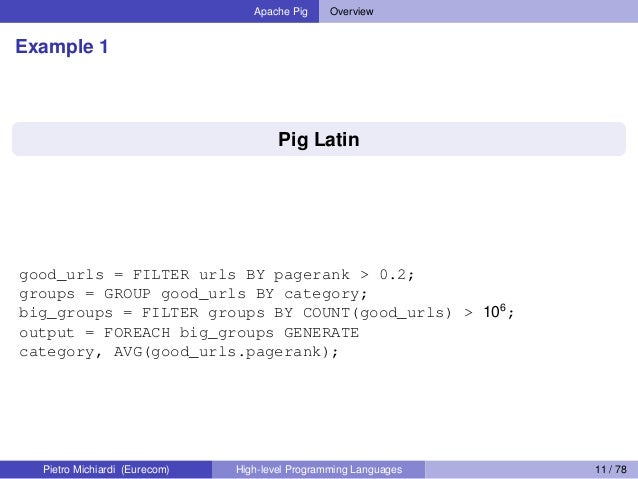Click the 'good_urls = FILTER urls' code line

216,275
